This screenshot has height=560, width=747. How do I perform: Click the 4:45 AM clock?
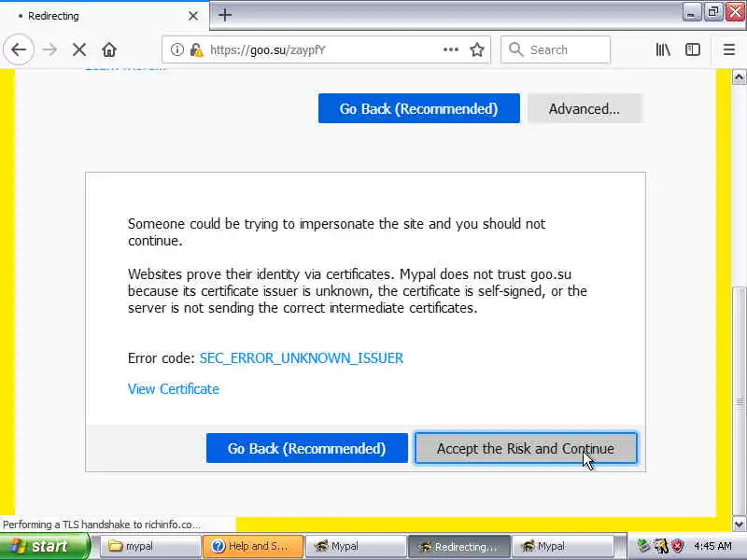tap(712, 546)
